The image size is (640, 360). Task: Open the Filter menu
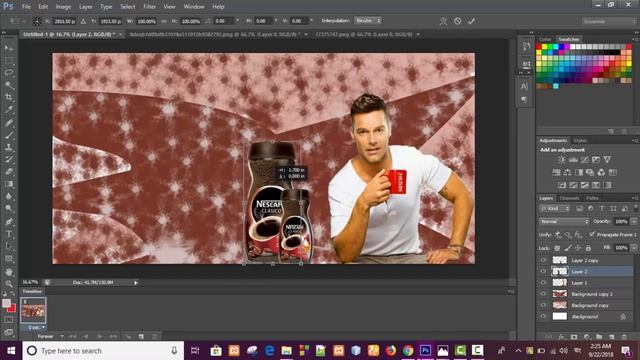[x=149, y=7]
